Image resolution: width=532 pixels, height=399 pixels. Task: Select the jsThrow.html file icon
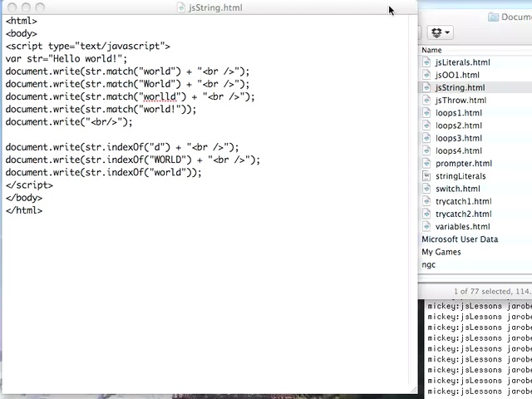(426, 100)
